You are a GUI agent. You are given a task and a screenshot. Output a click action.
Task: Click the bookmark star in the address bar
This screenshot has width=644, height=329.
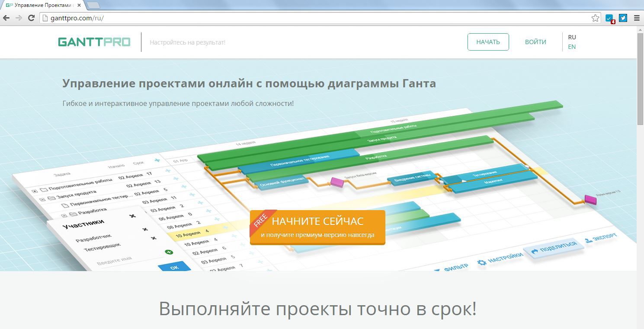click(596, 18)
